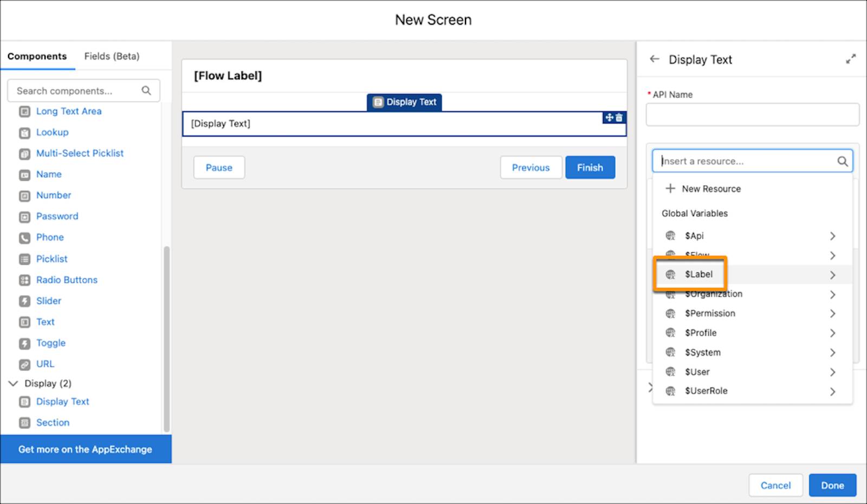Switch to the Components tab

37,56
